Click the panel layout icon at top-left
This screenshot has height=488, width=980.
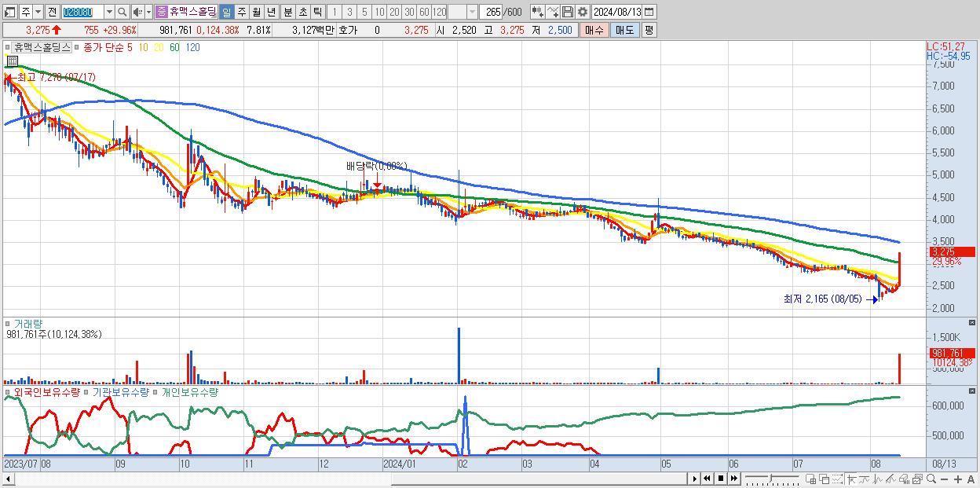(x=9, y=12)
